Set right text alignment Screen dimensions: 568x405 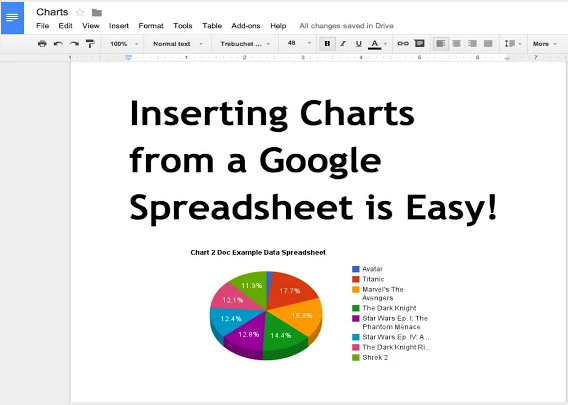coord(472,44)
